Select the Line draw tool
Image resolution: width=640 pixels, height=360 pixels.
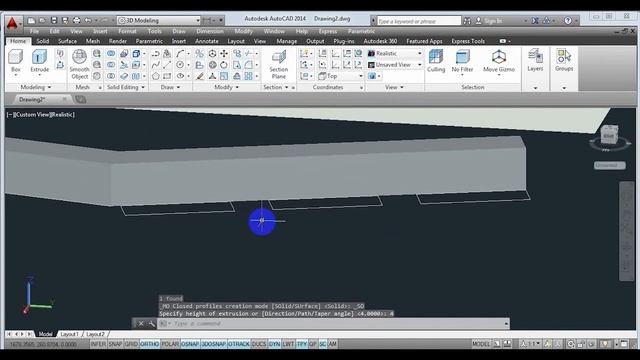[167, 65]
